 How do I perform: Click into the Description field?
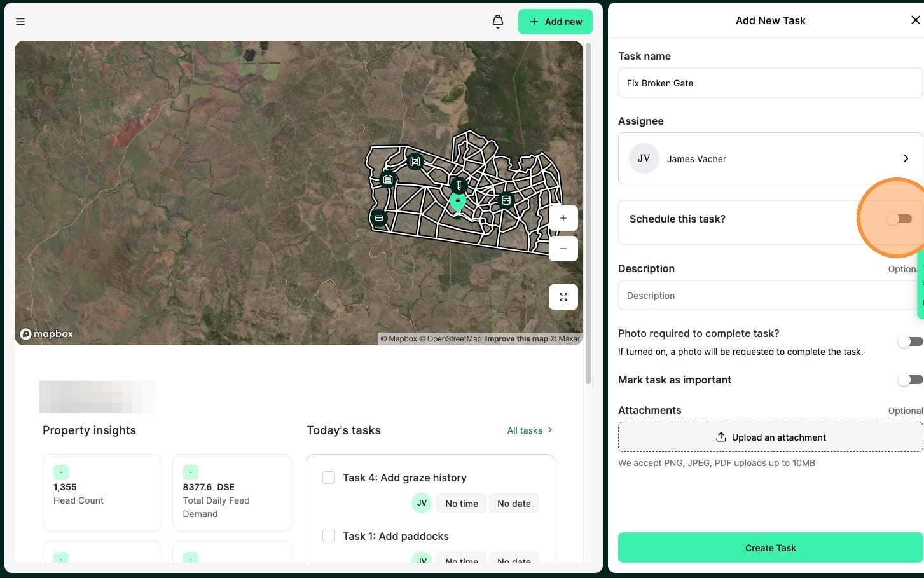[x=770, y=296]
